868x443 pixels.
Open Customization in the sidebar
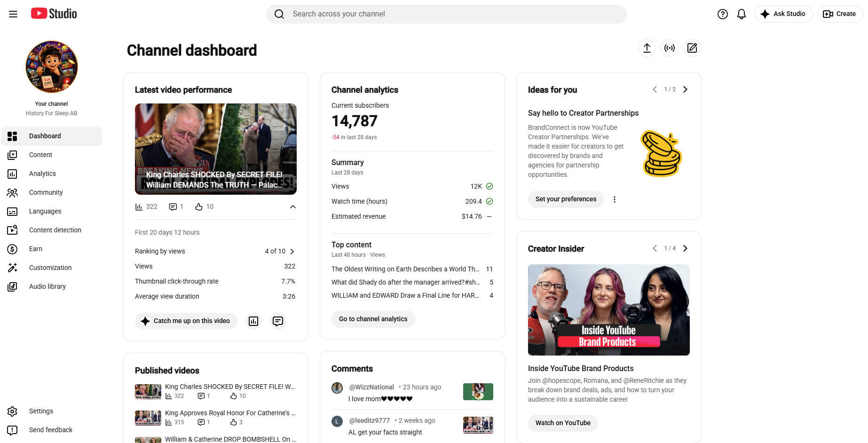click(x=52, y=268)
